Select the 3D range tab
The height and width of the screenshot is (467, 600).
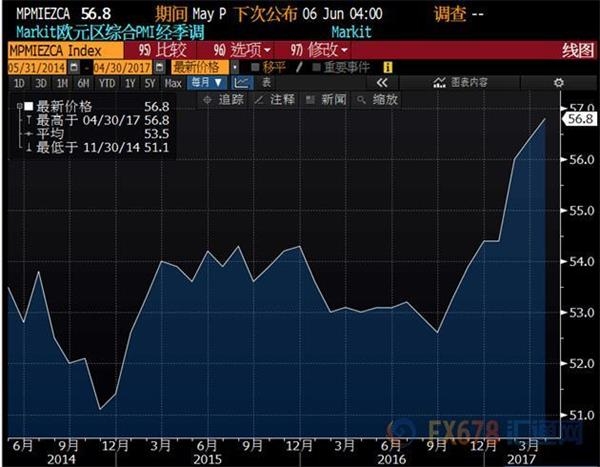pos(41,83)
